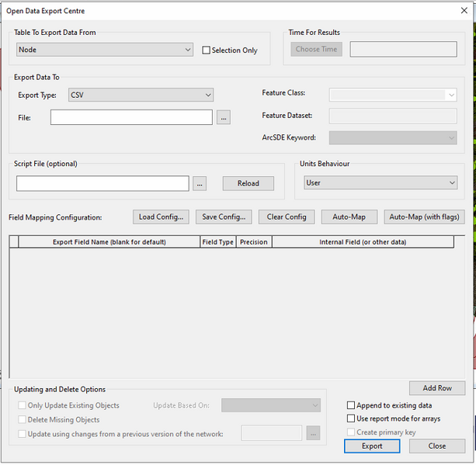The image size is (476, 465).
Task: Click Auto-Map (with flags) button
Action: click(x=424, y=217)
